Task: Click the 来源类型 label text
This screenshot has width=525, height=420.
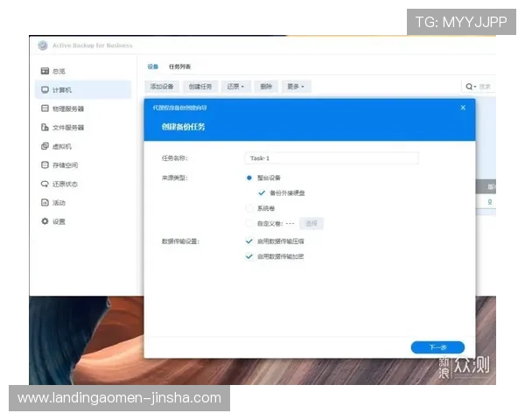Action: (174, 178)
